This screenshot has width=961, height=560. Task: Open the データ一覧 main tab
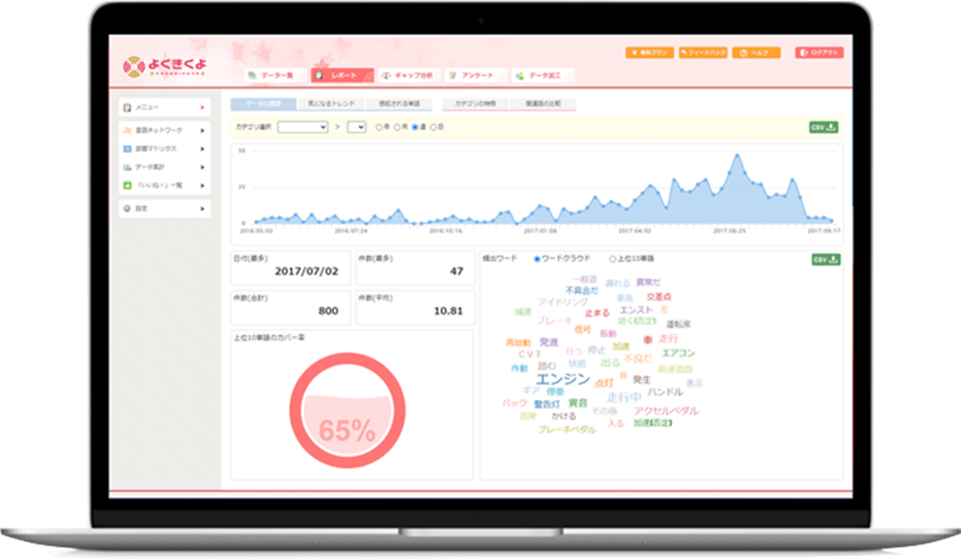click(x=275, y=75)
